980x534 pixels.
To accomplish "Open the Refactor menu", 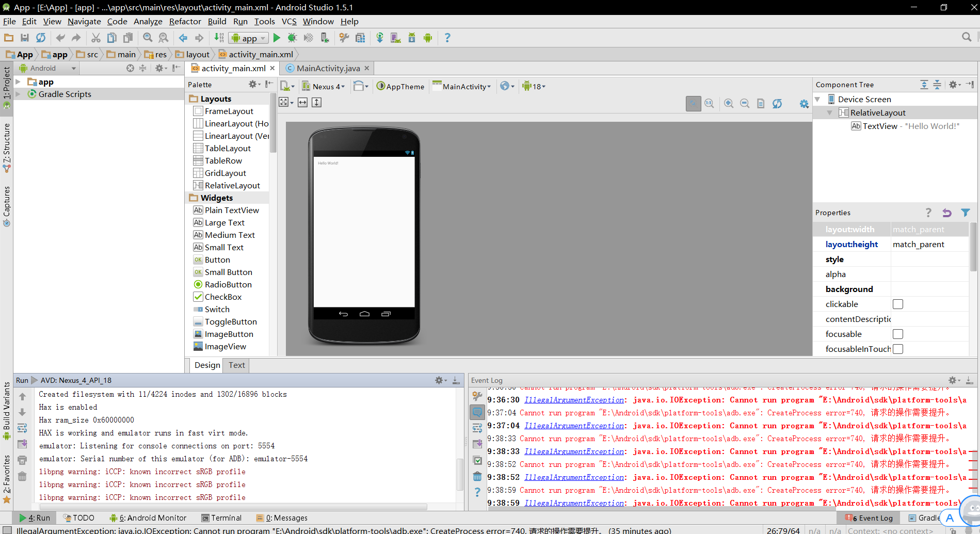I will (x=185, y=21).
